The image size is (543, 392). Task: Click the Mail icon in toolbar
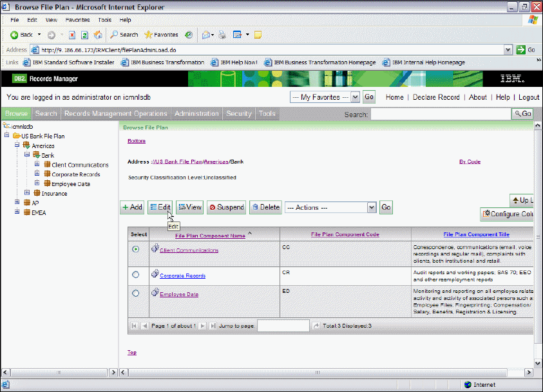pyautogui.click(x=206, y=35)
